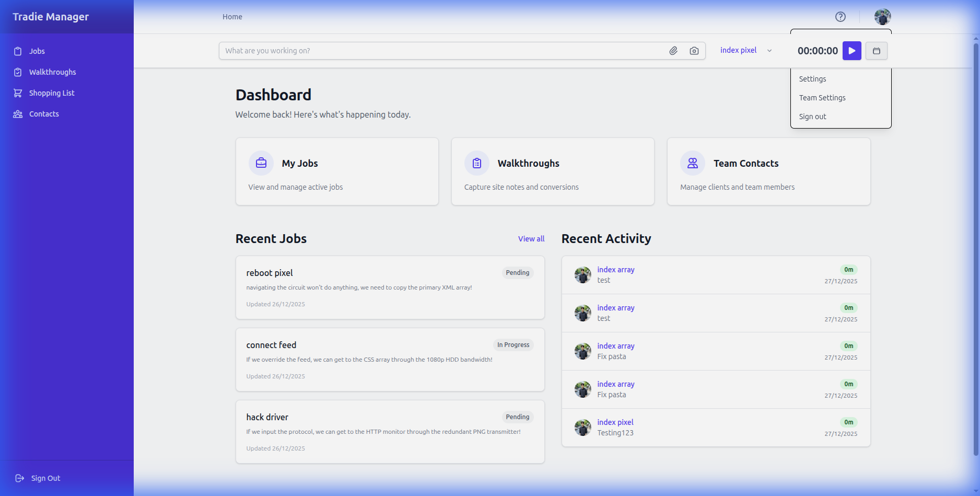Click the calendar icon beside timer

(x=876, y=51)
